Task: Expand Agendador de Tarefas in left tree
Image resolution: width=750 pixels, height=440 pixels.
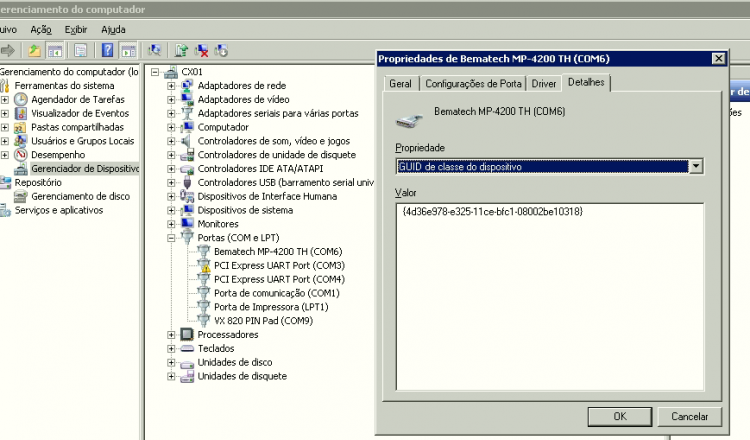Action: pos(5,100)
